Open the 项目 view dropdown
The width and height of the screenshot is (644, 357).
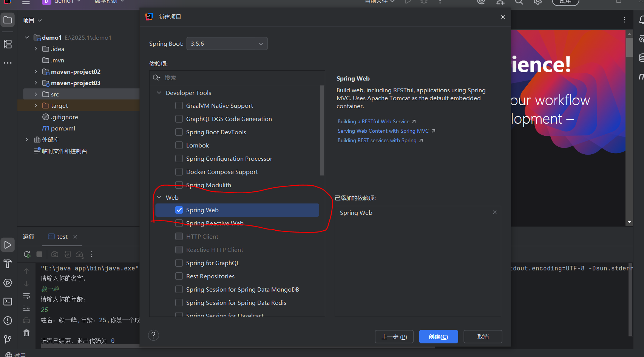[x=32, y=20]
